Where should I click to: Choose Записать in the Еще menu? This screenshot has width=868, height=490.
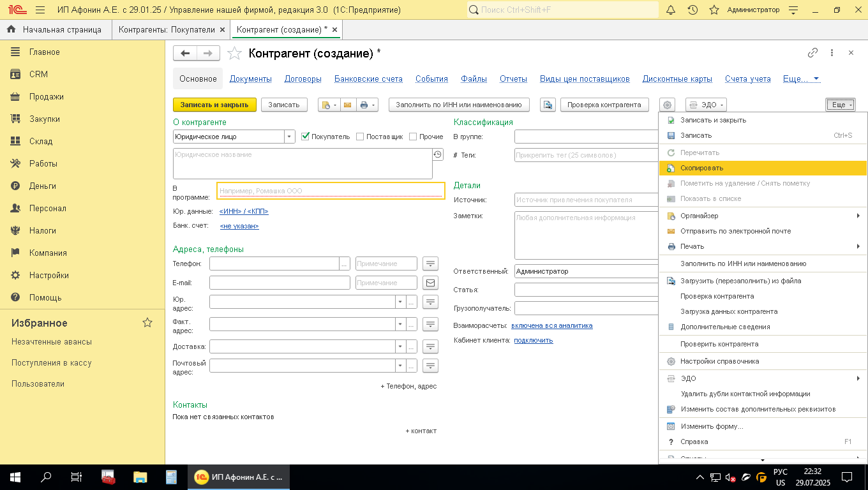click(763, 135)
